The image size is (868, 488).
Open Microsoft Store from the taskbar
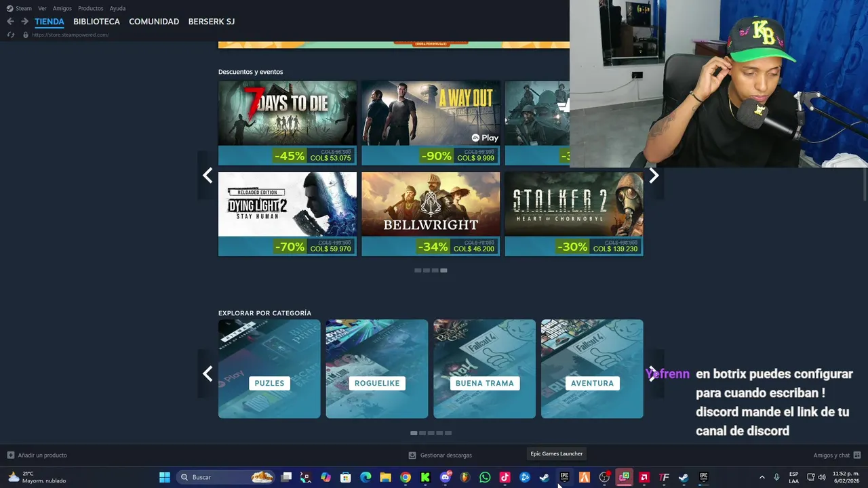pos(346,477)
